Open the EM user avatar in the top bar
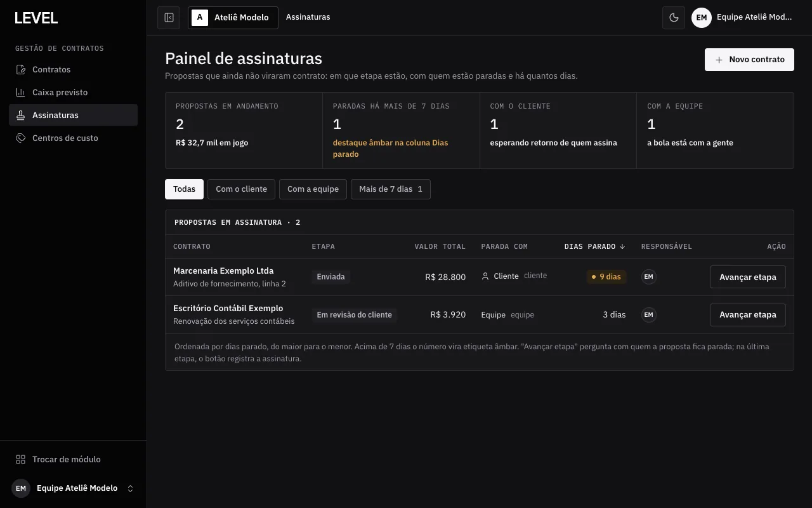This screenshot has width=812, height=508. tap(701, 18)
